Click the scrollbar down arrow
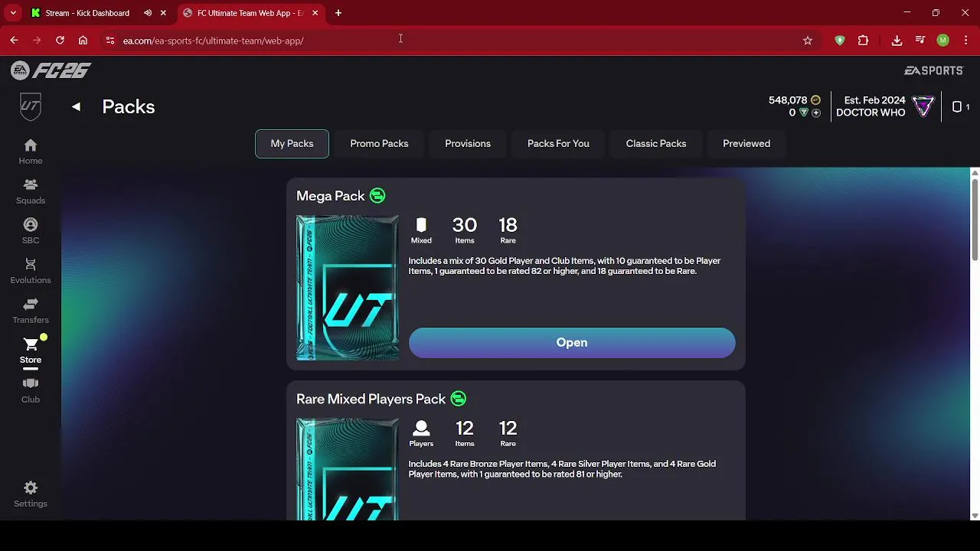The height and width of the screenshot is (551, 980). 975,516
